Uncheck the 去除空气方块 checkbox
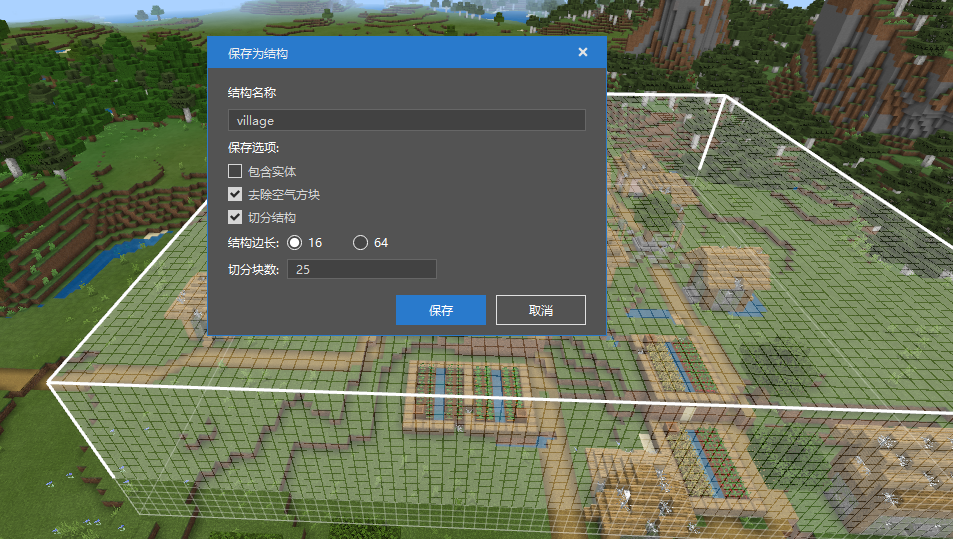Screen dimensions: 953x539 [x=235, y=194]
